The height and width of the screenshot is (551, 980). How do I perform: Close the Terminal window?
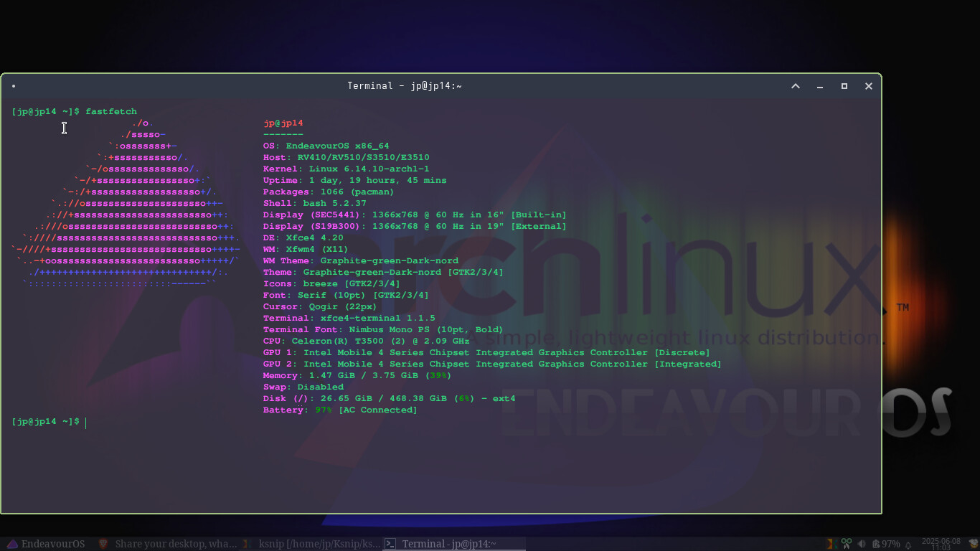[869, 86]
